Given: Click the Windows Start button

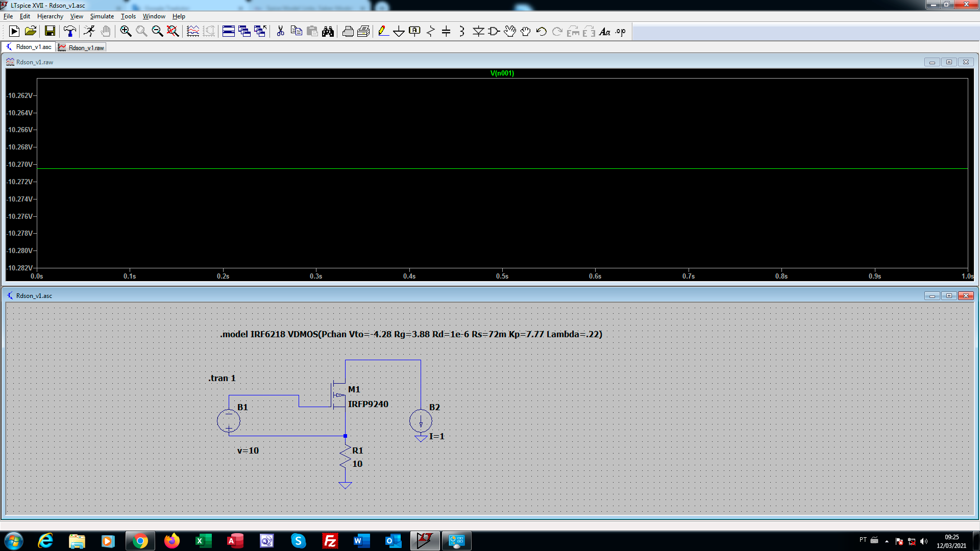Looking at the screenshot, I should (14, 541).
